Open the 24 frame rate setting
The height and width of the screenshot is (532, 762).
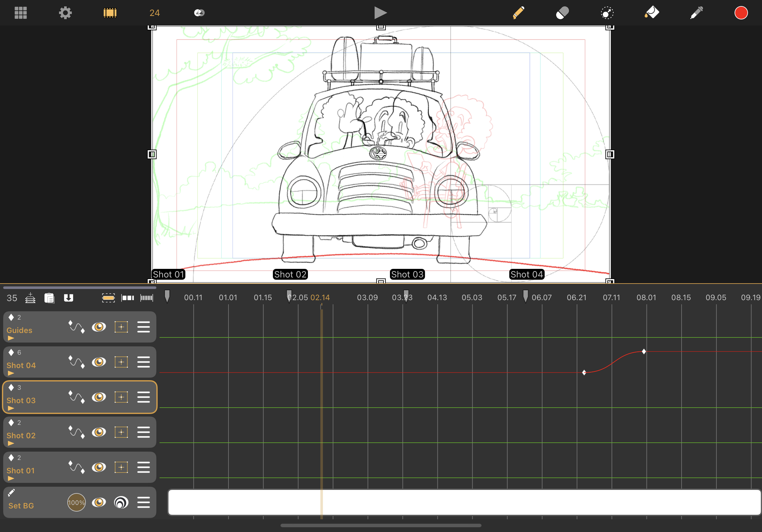coord(154,13)
